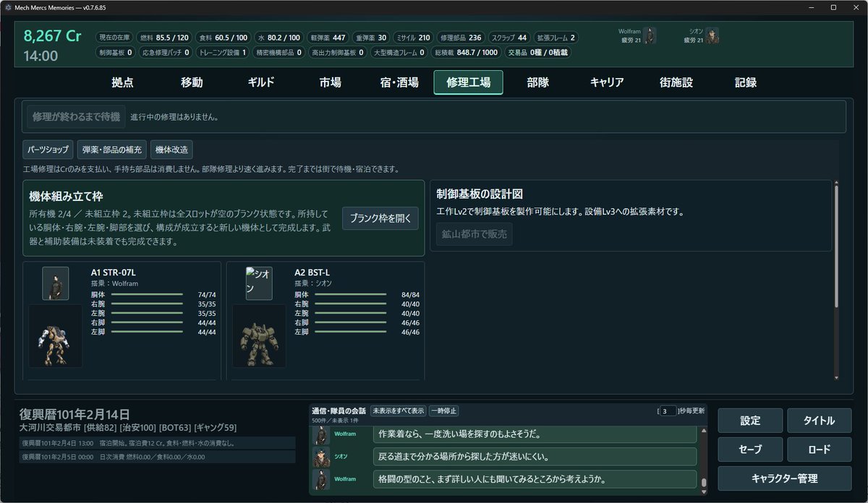Click シオン's portrait in the top status bar

click(x=712, y=35)
